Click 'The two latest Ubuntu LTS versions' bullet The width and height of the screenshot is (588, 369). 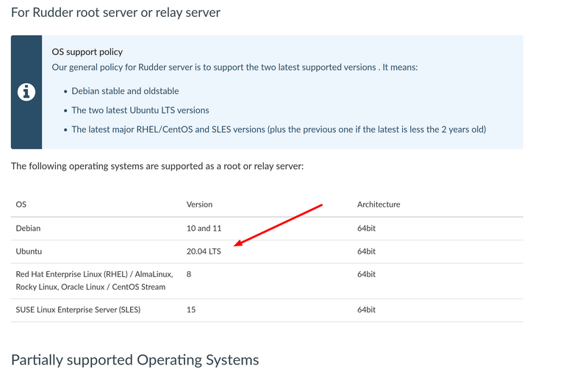click(140, 110)
